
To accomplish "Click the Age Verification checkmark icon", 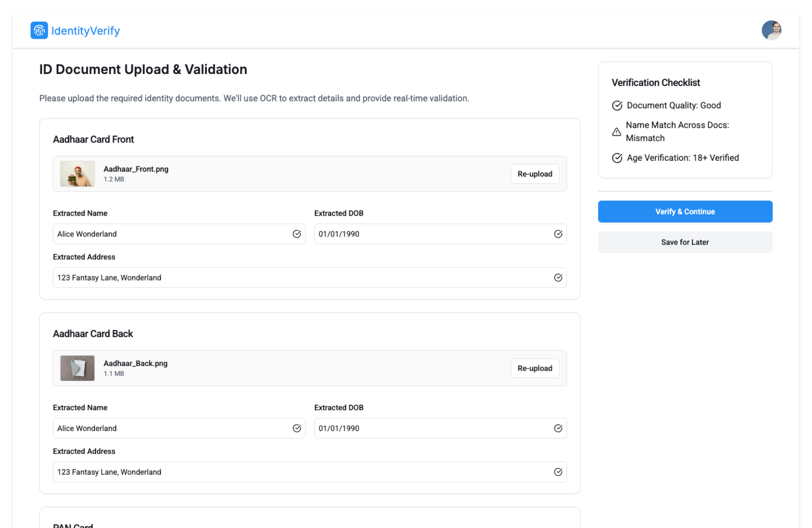I will click(x=617, y=158).
